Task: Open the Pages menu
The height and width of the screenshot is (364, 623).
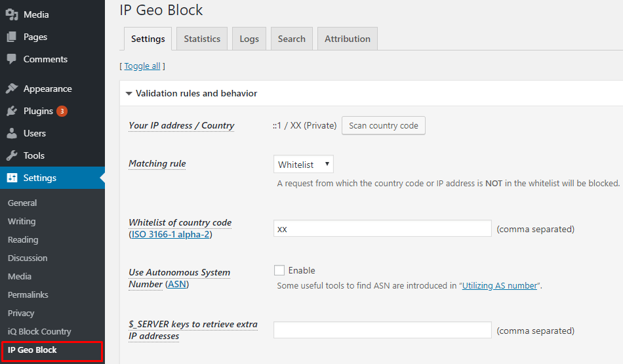Action: coord(35,37)
